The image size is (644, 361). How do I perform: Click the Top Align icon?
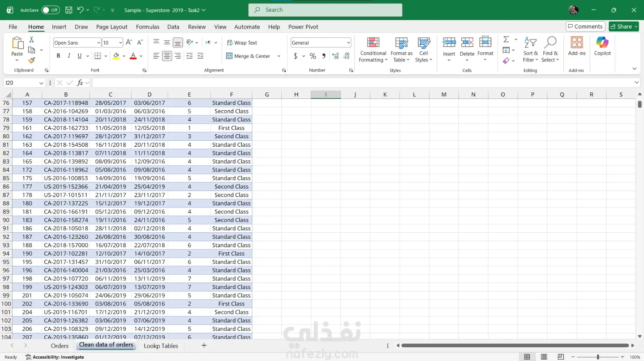pyautogui.click(x=156, y=42)
